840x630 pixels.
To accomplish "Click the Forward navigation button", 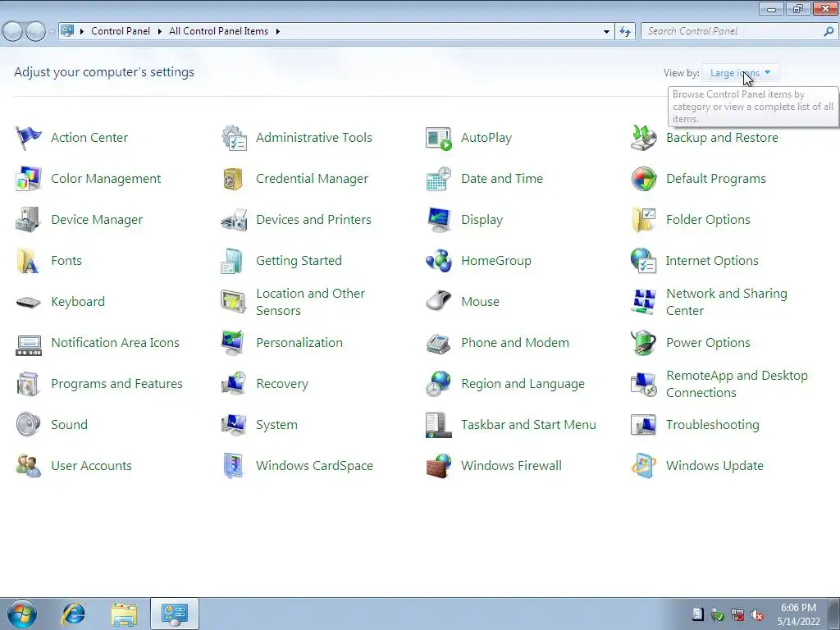I will (x=36, y=32).
